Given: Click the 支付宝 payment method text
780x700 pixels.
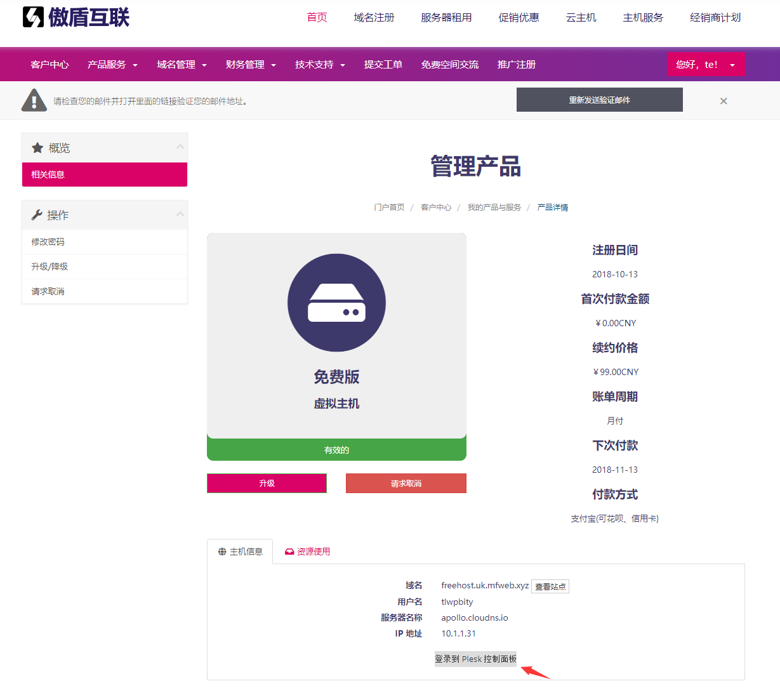Looking at the screenshot, I should (x=615, y=518).
